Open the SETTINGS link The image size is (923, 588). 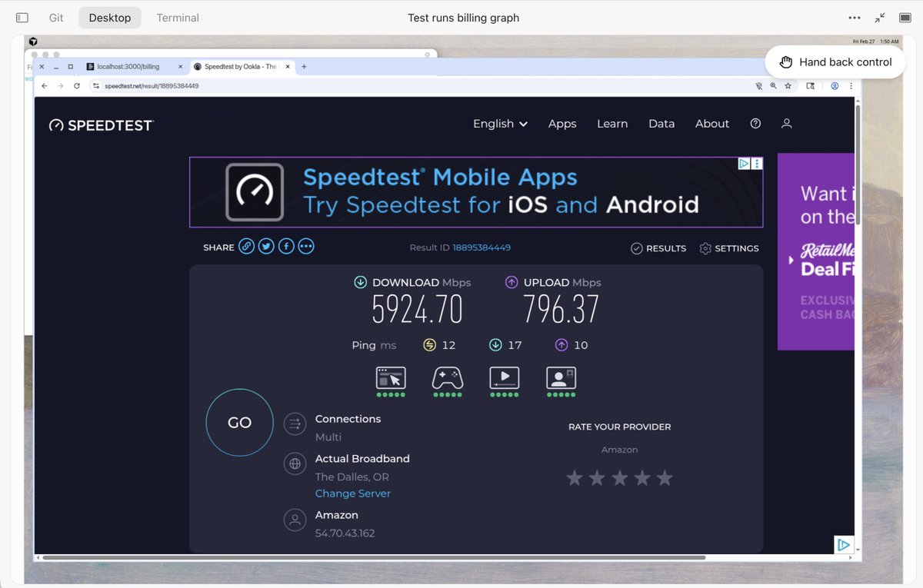(729, 248)
